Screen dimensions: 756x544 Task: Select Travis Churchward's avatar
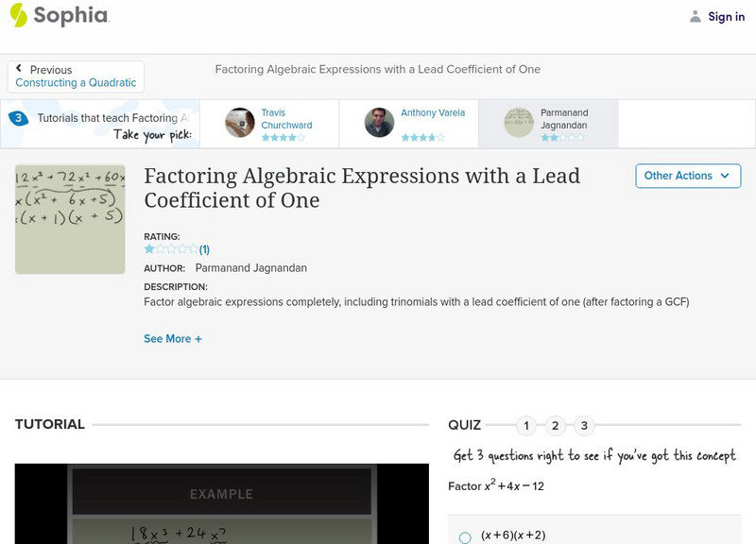239,123
